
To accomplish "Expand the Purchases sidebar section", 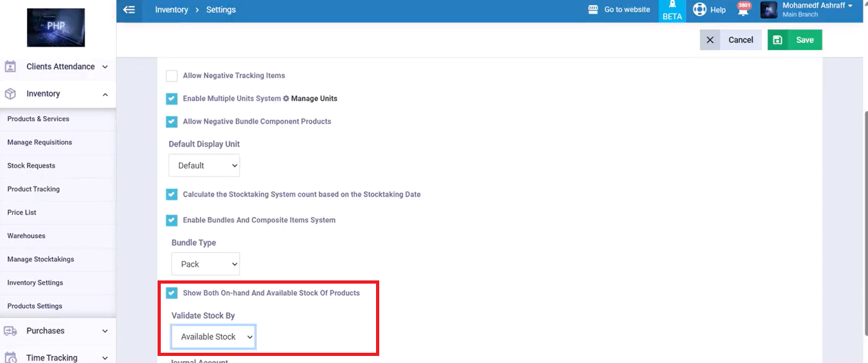I will [58, 331].
